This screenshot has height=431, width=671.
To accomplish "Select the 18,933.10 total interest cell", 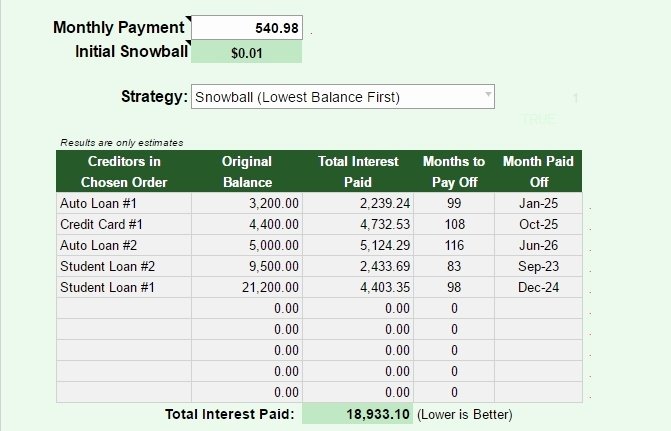I will pyautogui.click(x=358, y=413).
